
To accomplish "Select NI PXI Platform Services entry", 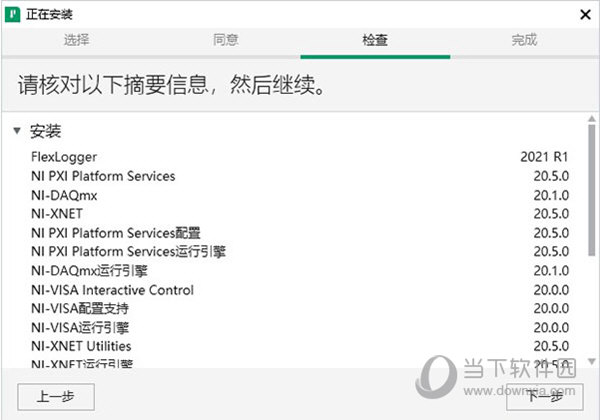I will coord(300,176).
